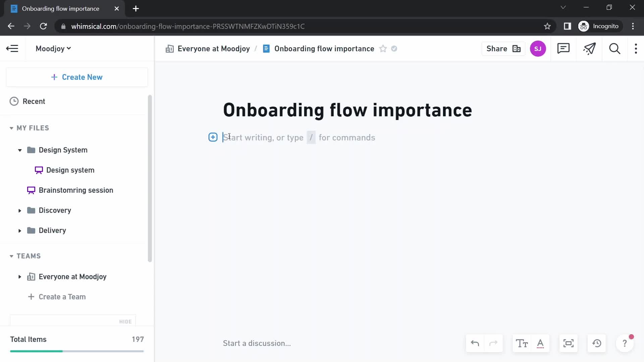
Task: Click HIDE on the sidebar card
Action: 125,322
